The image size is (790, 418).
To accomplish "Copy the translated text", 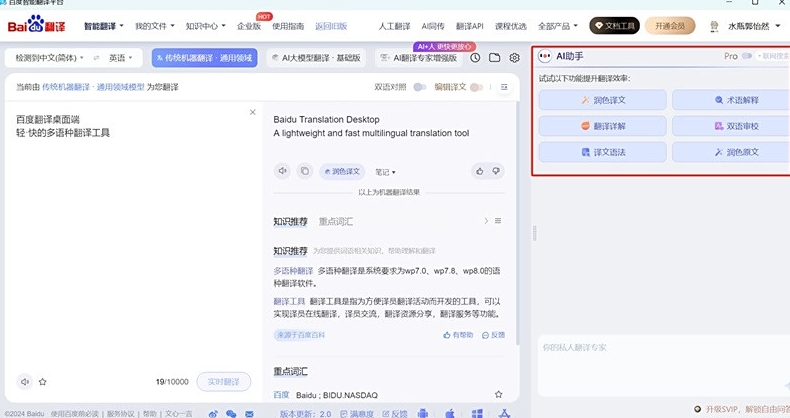I will pos(305,171).
